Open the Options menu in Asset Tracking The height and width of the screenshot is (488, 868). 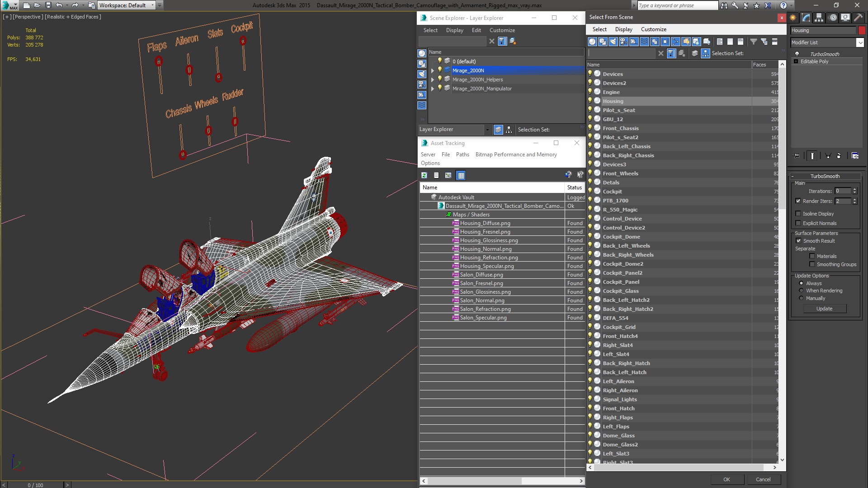pos(430,163)
